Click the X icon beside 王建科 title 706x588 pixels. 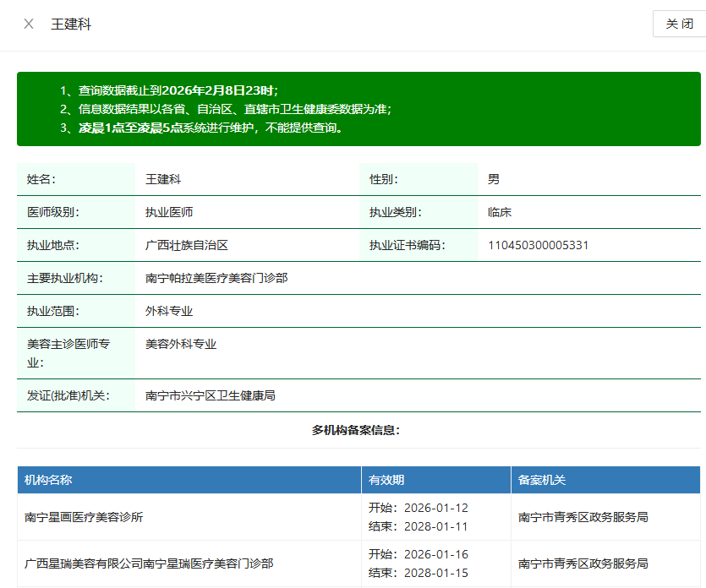click(x=29, y=24)
